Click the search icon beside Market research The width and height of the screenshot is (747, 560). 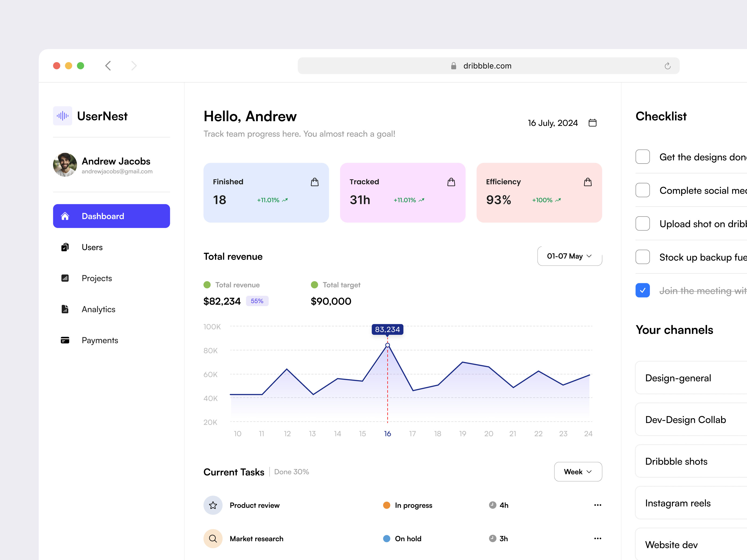(x=213, y=539)
